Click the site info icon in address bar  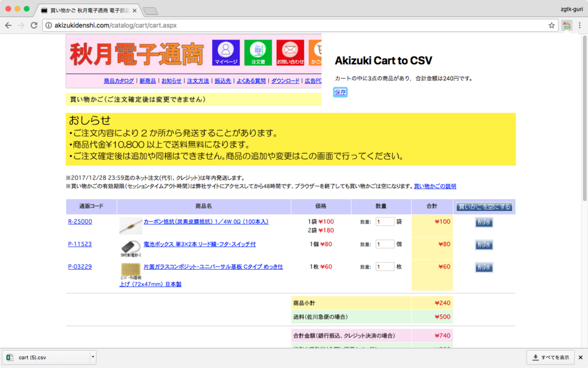49,25
